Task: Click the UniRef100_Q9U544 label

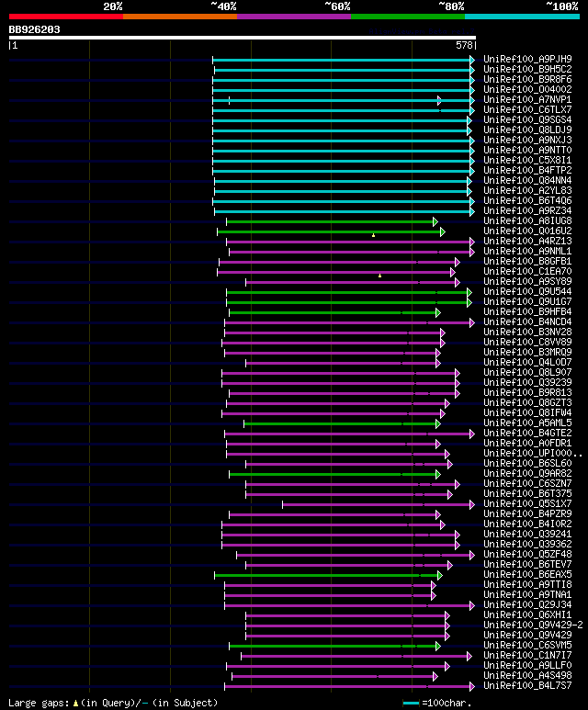Action: click(x=527, y=291)
